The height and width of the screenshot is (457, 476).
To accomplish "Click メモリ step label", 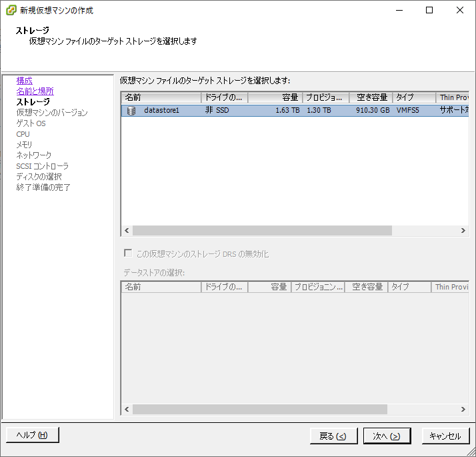I will click(24, 145).
